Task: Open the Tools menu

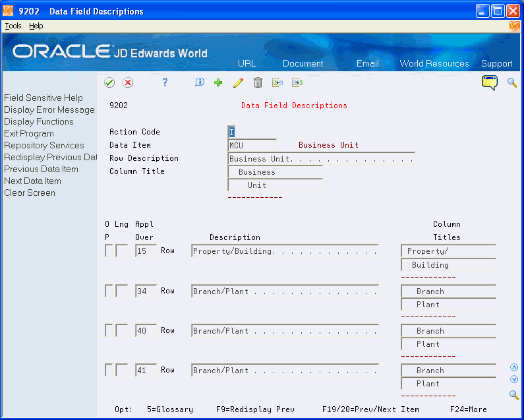Action: [13, 26]
